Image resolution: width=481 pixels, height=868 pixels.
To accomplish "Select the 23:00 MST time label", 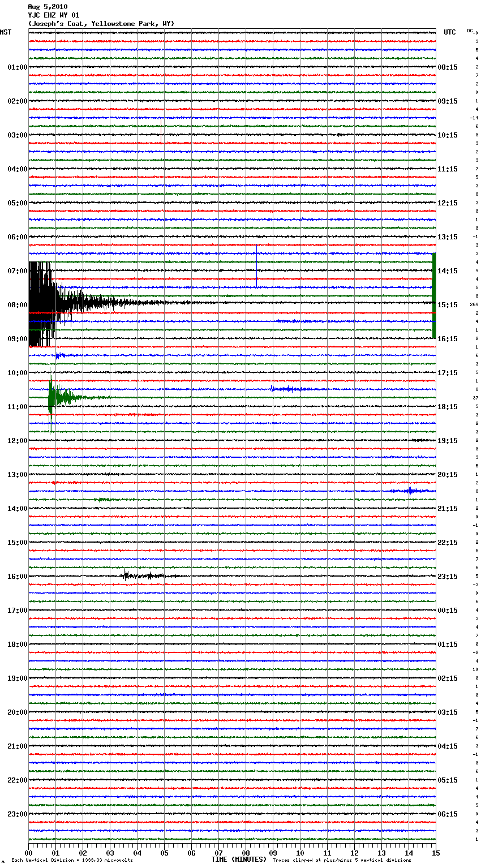I will 18,814.
